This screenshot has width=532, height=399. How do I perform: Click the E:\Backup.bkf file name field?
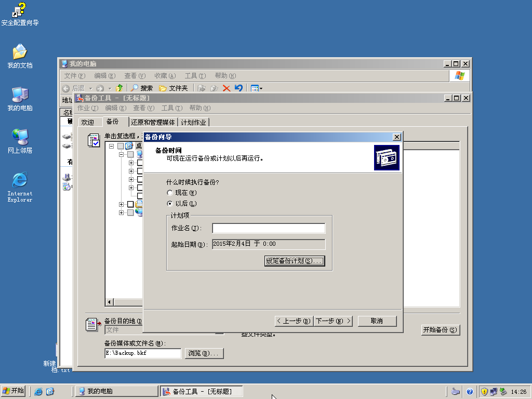(143, 353)
